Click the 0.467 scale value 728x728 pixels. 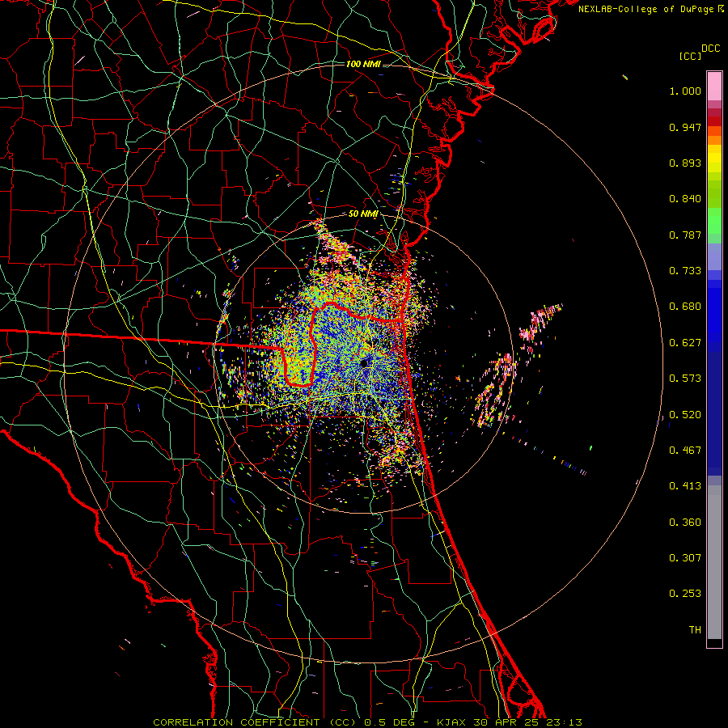click(685, 451)
